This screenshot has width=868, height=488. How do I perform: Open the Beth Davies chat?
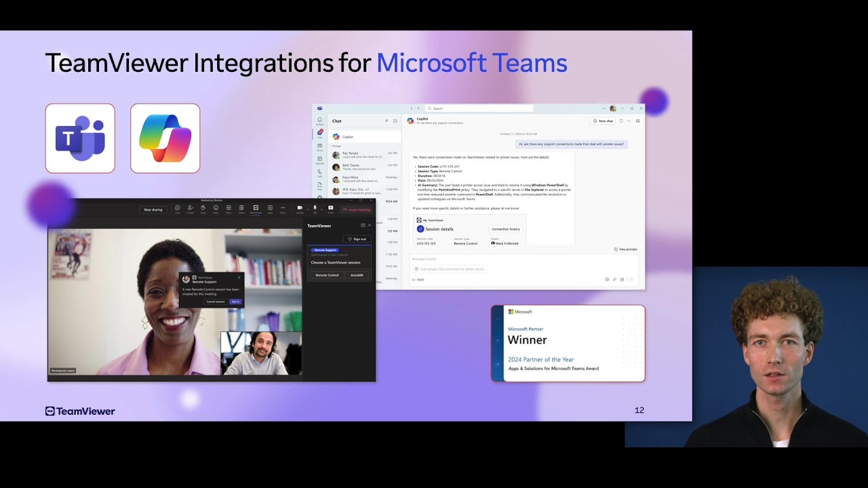point(365,167)
